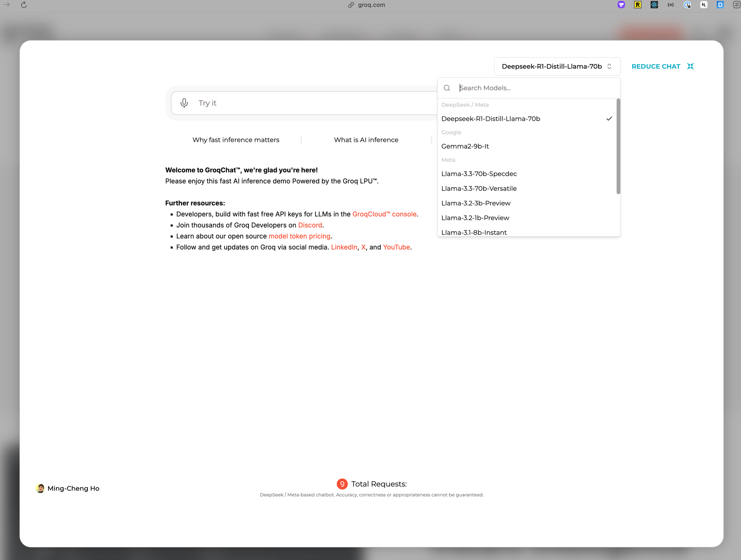Click the REDUCE CHAT collapse arrows icon
Image resolution: width=741 pixels, height=560 pixels.
click(x=690, y=66)
